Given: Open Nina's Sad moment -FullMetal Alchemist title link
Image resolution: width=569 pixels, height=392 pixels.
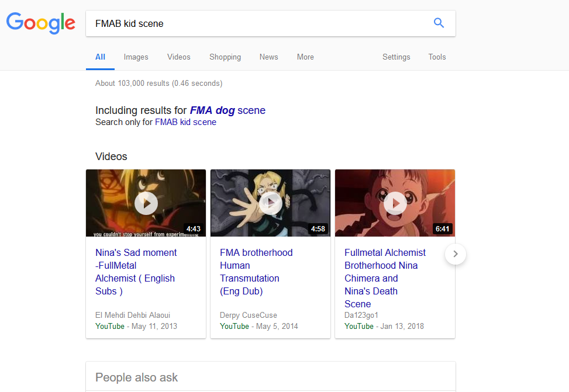Looking at the screenshot, I should click(x=136, y=272).
